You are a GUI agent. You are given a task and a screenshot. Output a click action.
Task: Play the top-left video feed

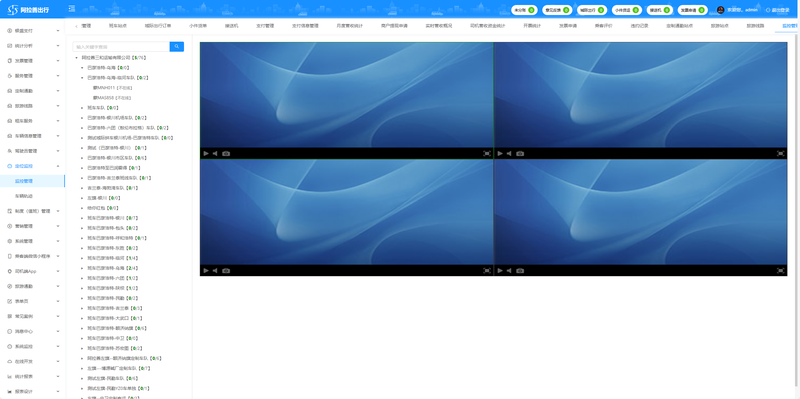point(206,154)
